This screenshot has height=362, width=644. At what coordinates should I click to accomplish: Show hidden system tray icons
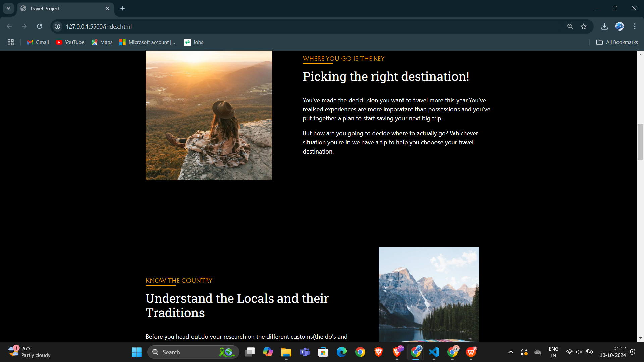click(511, 352)
